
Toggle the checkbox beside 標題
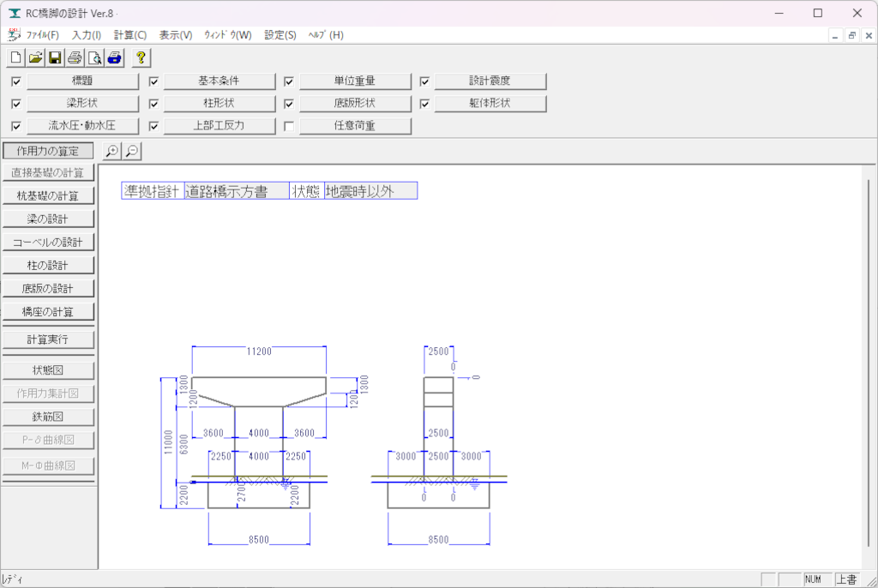[16, 82]
